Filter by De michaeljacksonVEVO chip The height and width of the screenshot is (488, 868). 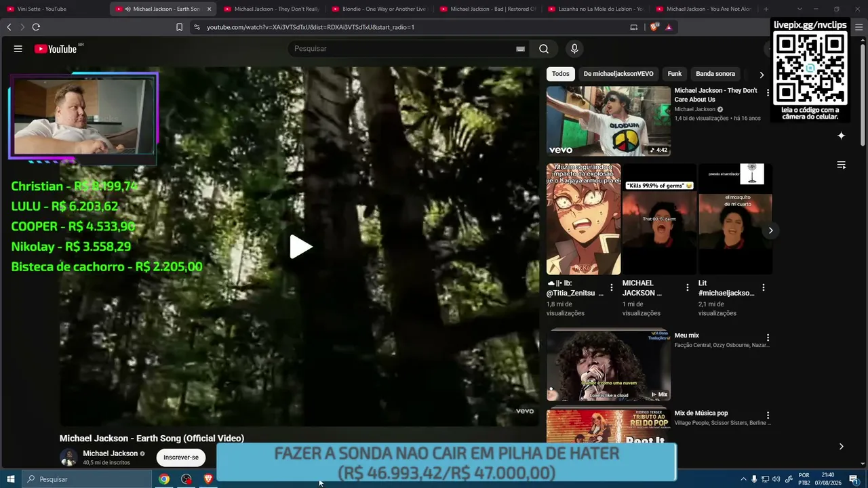(618, 74)
